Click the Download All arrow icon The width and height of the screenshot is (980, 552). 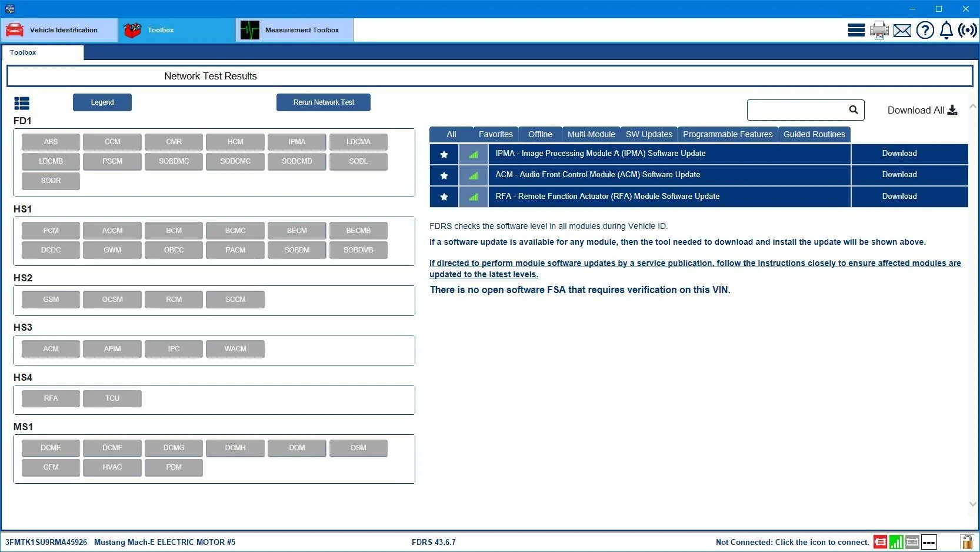pyautogui.click(x=952, y=110)
